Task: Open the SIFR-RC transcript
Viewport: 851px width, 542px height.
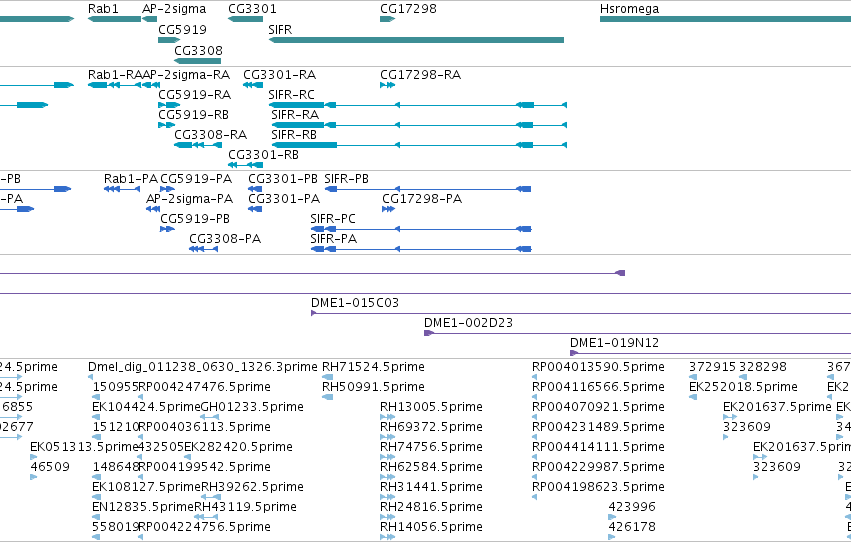Action: [418, 105]
